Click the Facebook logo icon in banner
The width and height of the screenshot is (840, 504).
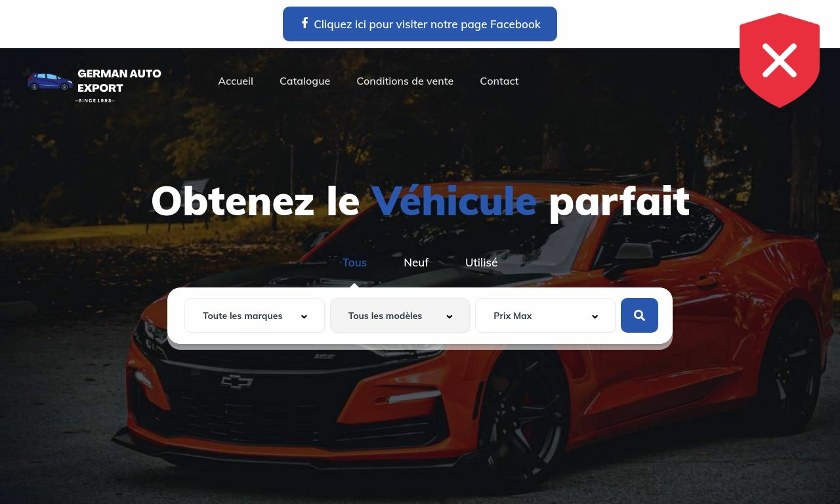[304, 23]
